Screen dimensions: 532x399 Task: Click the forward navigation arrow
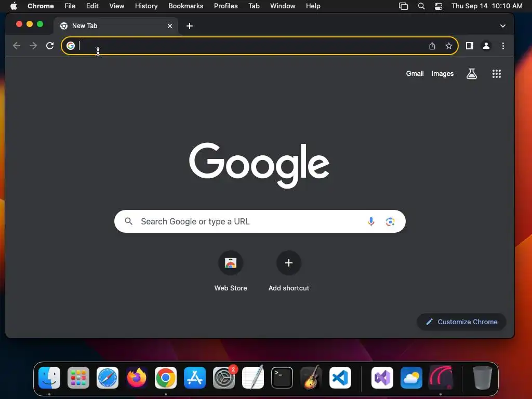coord(33,46)
